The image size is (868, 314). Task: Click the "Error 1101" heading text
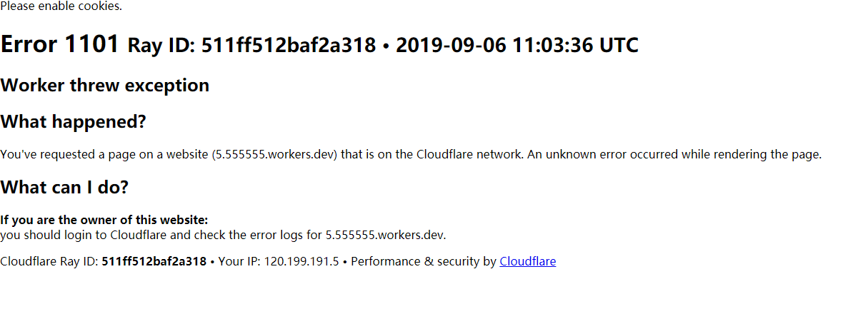click(60, 44)
